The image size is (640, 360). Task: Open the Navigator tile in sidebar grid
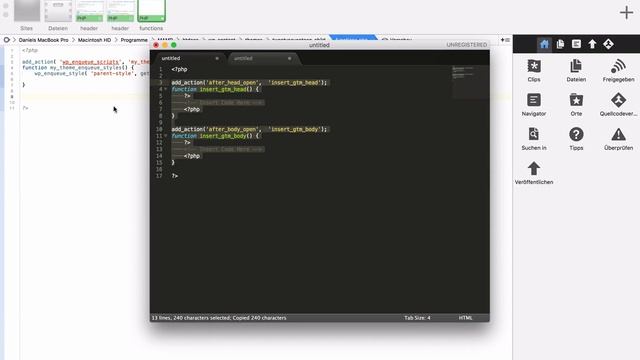(x=534, y=105)
